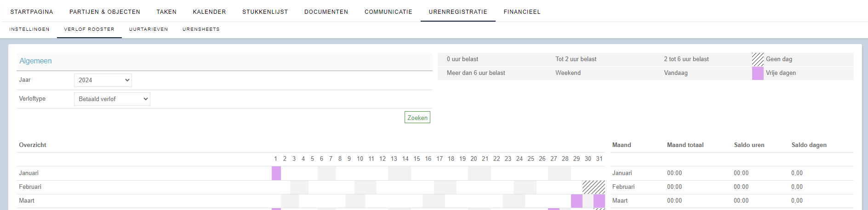Open the Stukkenlijst menu

pos(265,12)
